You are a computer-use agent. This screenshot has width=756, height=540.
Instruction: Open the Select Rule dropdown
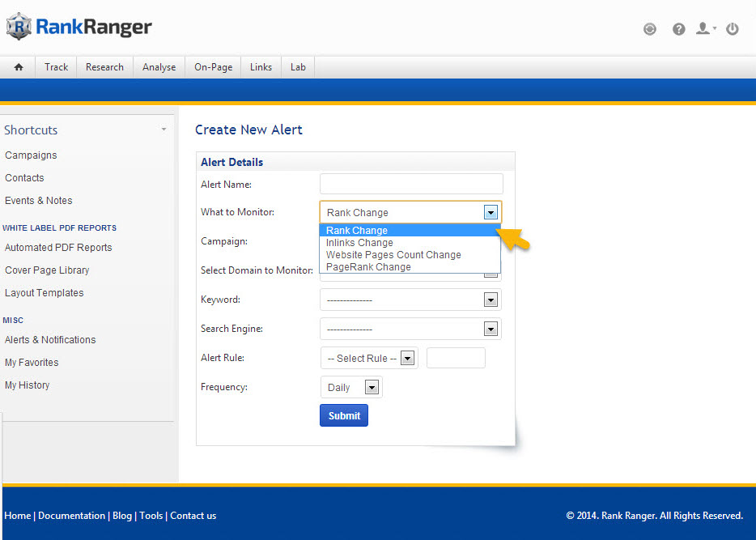pyautogui.click(x=369, y=358)
